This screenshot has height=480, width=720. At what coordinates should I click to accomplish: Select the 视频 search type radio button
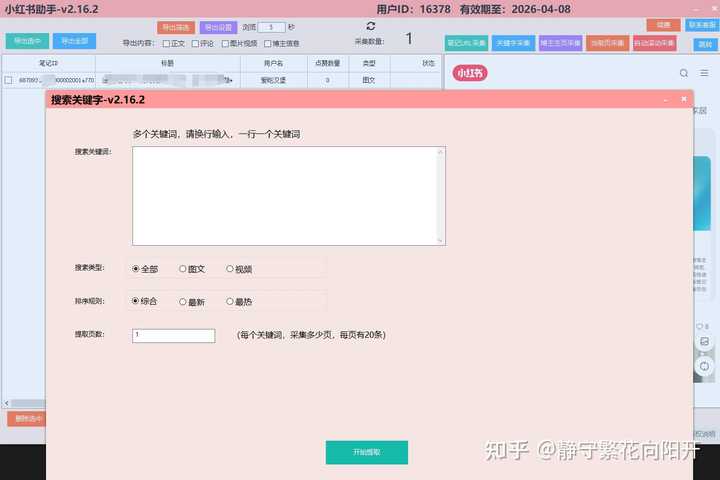(x=230, y=269)
